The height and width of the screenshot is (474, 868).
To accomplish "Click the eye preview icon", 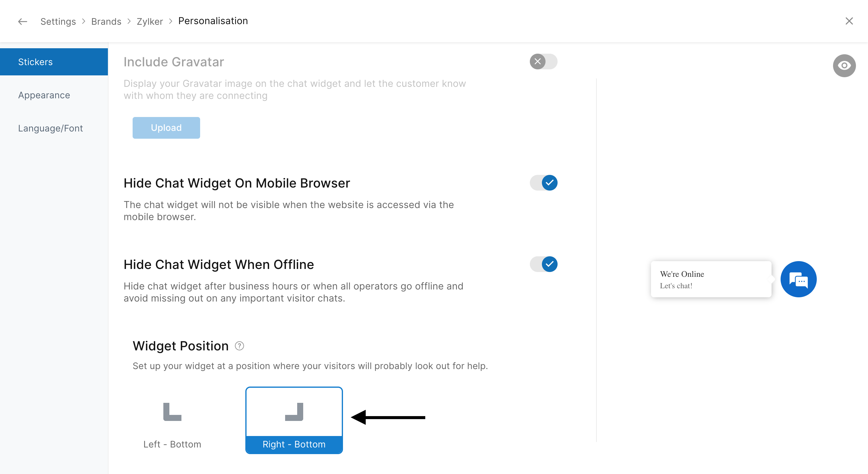I will [844, 65].
